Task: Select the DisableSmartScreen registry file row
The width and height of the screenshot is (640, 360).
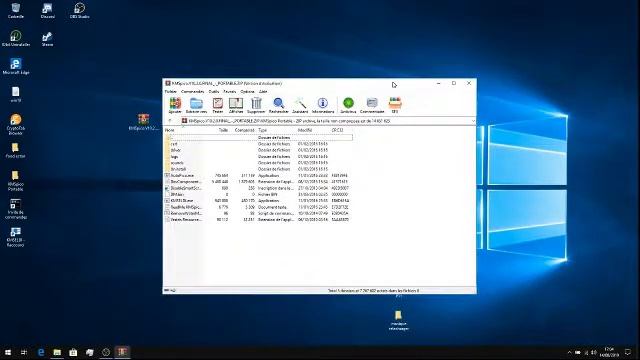Action: coord(258,188)
